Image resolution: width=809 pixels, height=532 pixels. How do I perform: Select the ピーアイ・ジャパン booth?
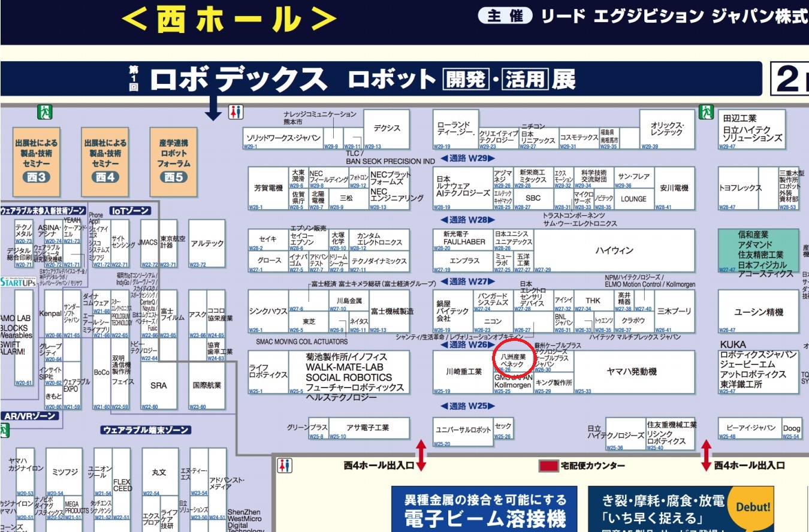point(750,428)
